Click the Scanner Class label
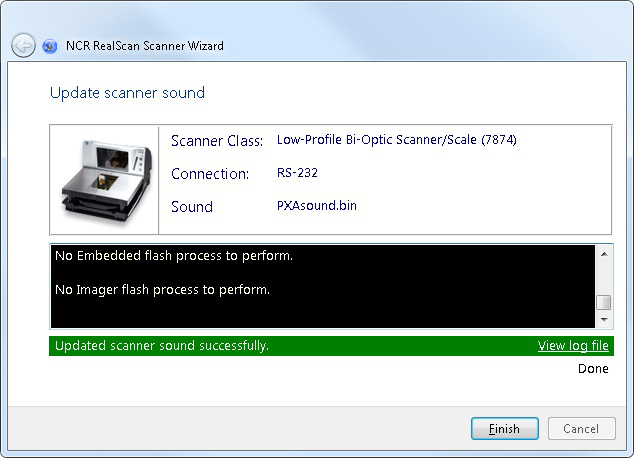 click(x=217, y=141)
